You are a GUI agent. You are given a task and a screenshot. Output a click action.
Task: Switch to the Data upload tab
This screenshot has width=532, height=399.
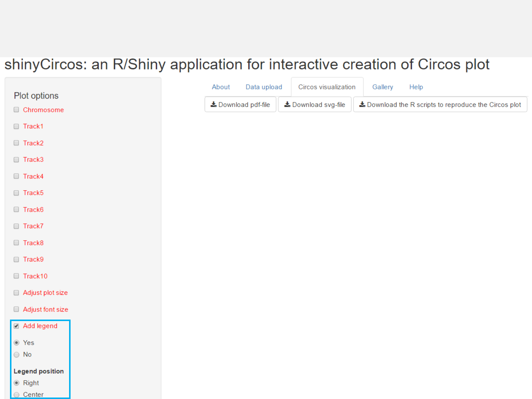pos(264,87)
